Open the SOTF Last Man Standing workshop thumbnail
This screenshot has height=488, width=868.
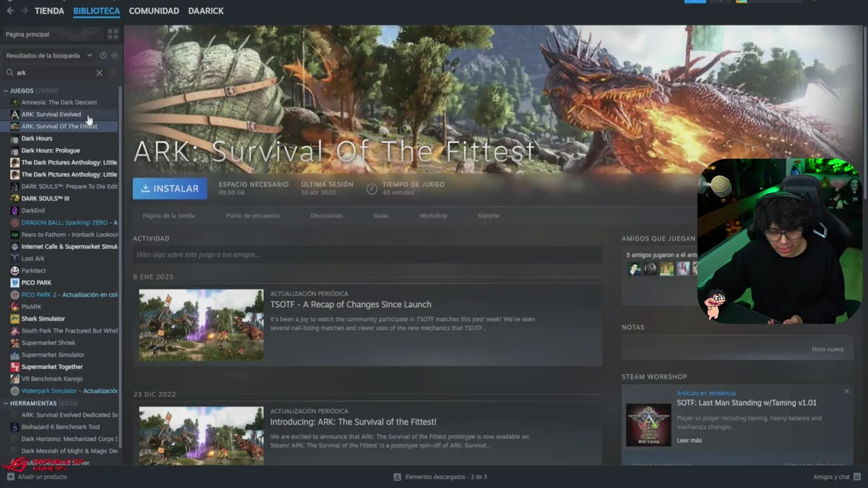click(648, 425)
